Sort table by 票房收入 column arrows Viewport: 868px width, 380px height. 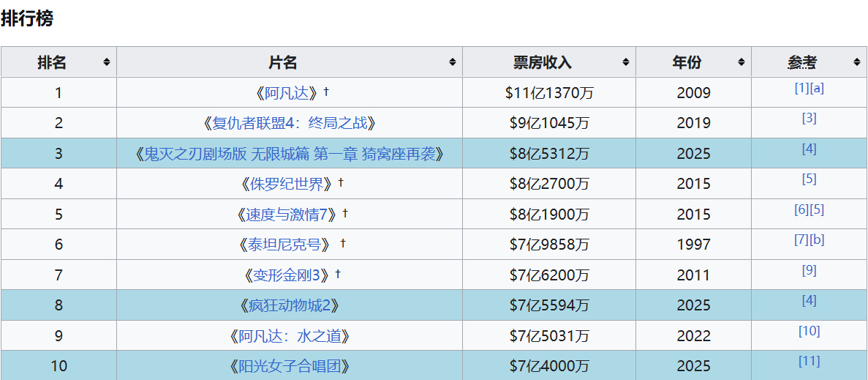tap(625, 62)
